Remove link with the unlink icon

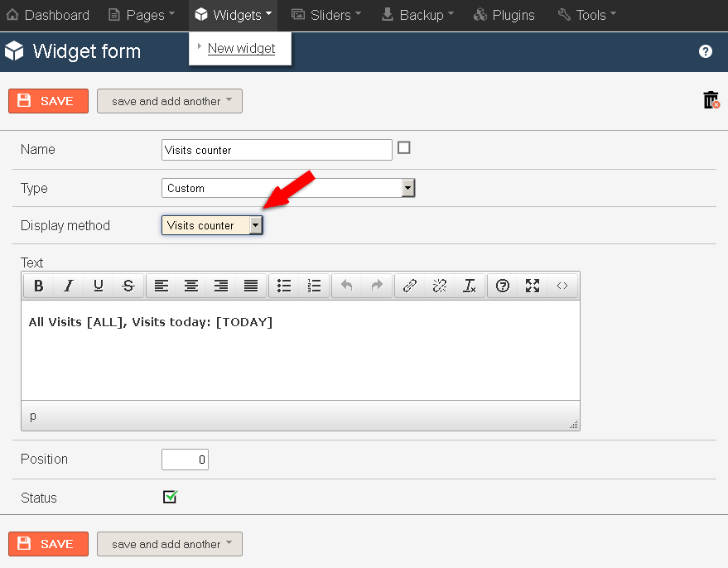click(x=440, y=286)
